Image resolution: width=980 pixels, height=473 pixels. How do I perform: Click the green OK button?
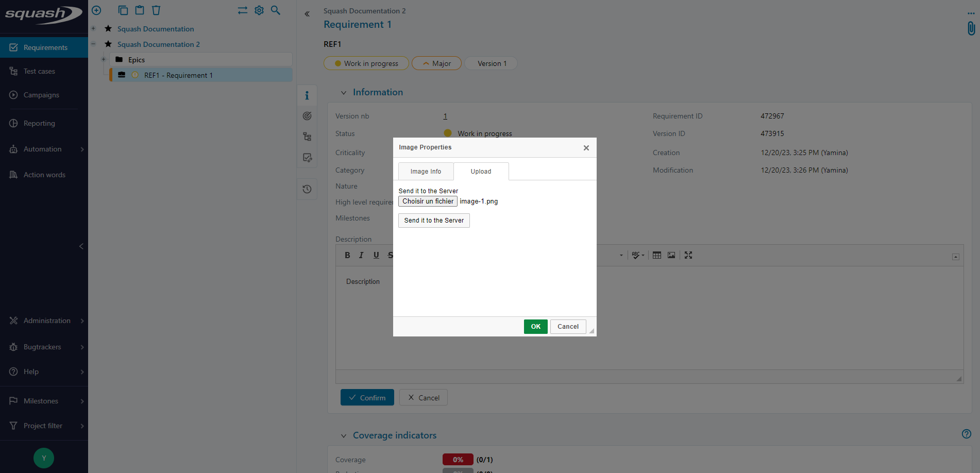(535, 327)
